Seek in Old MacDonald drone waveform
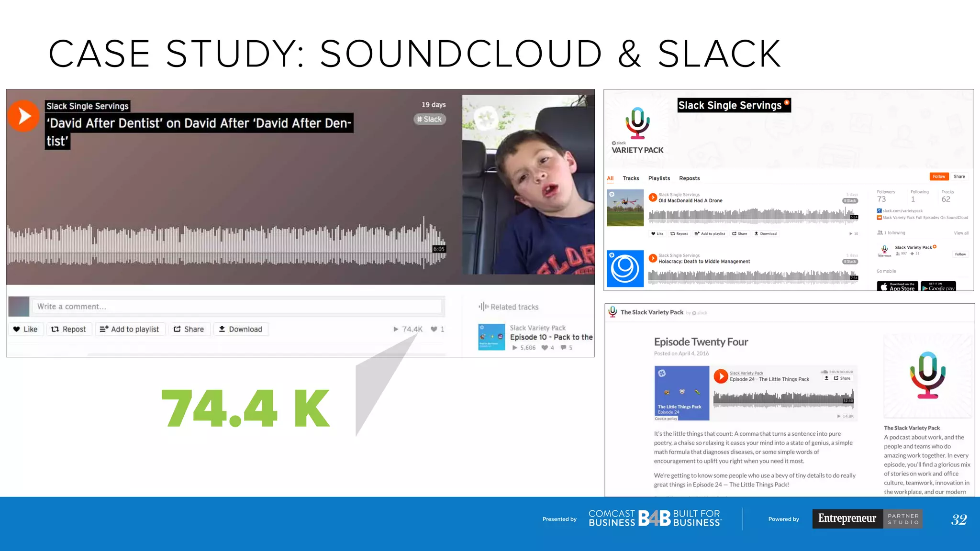This screenshot has width=980, height=551. coord(753,216)
